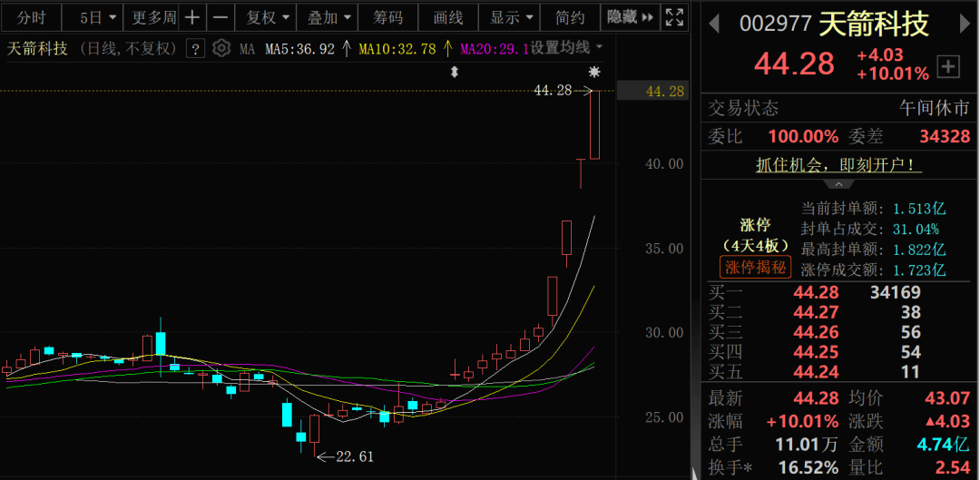Viewport: 980px width, 480px height.
Task: Click the large current price 44.28
Action: 794,64
